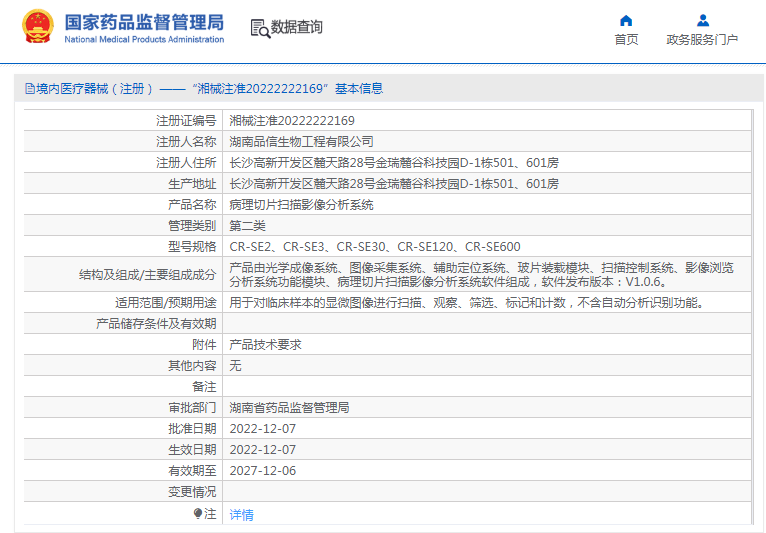Click product name 病理切片扫描影像分析系统
This screenshot has height=533, width=766.
[301, 205]
